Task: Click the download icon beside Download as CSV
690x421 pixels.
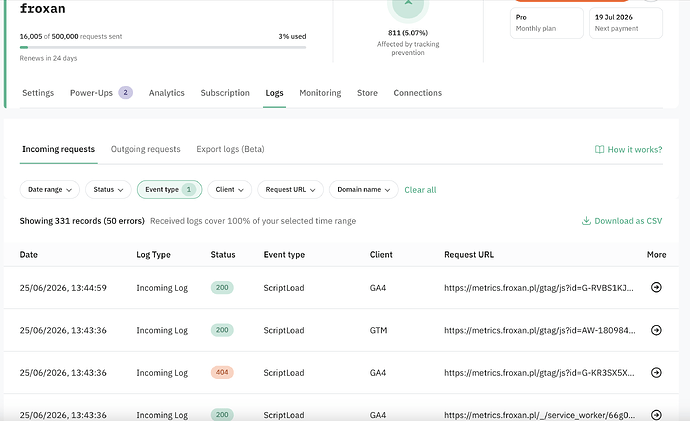Action: pos(586,221)
